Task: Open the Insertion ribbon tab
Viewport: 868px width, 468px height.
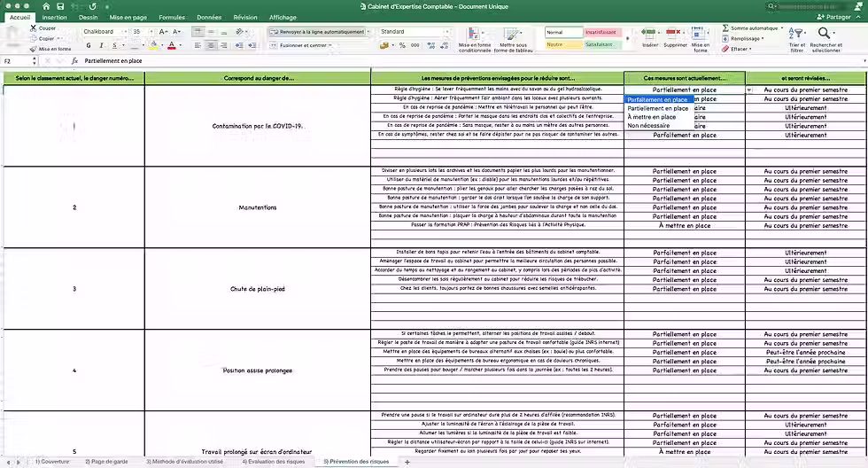Action: tap(54, 17)
